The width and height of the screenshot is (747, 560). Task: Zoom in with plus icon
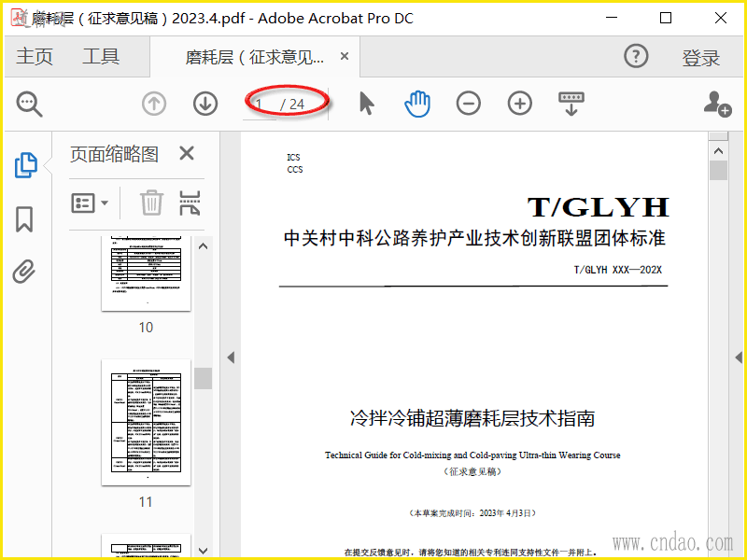[520, 104]
